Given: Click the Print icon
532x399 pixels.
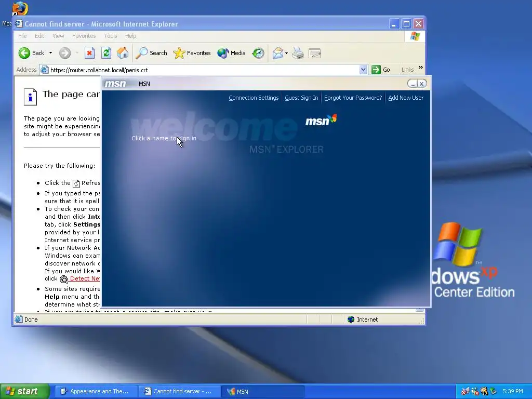Looking at the screenshot, I should coord(298,53).
